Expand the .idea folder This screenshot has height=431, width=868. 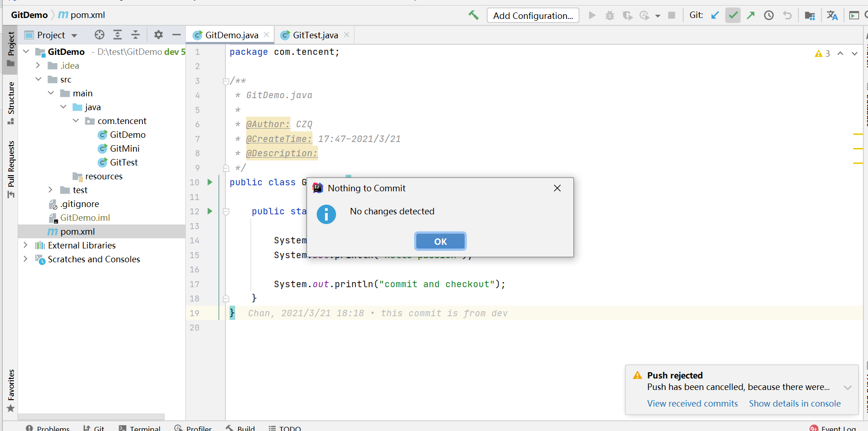click(38, 65)
